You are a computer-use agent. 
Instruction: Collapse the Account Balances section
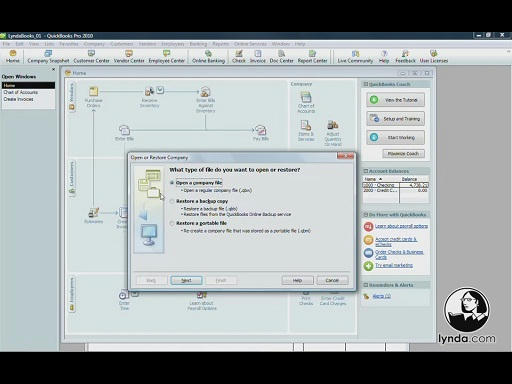click(366, 171)
